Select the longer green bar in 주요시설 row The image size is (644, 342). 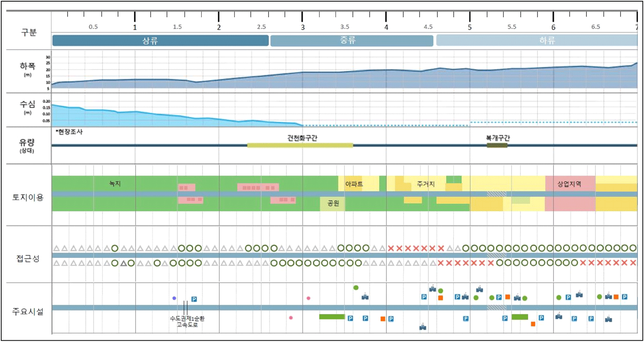(x=332, y=317)
